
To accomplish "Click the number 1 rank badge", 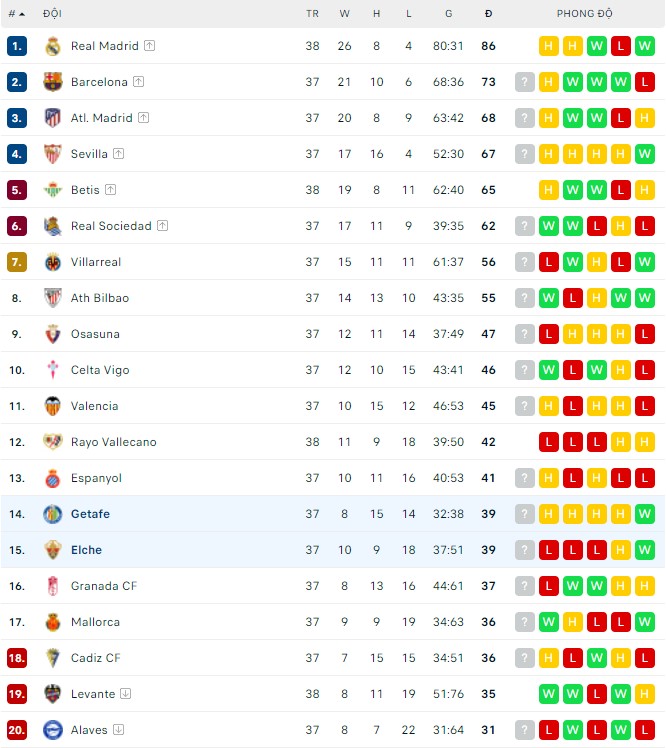I will pyautogui.click(x=16, y=46).
